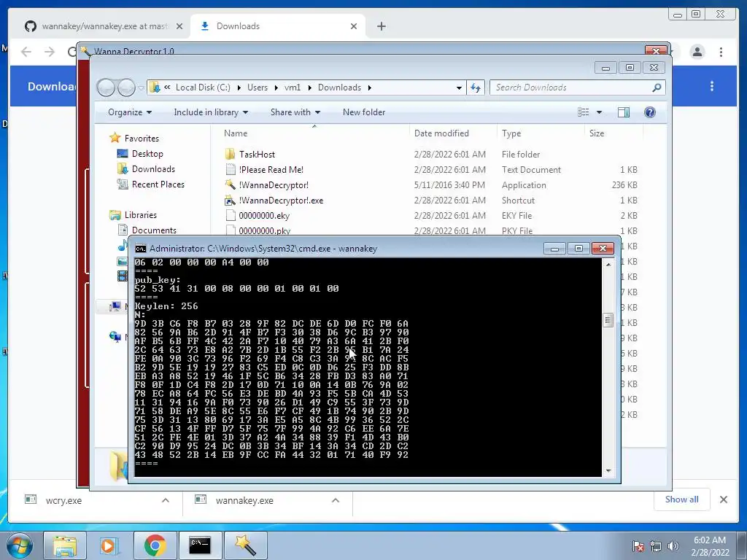The width and height of the screenshot is (747, 560).
Task: Switch to the Downloads Chrome tab
Action: pos(276,26)
